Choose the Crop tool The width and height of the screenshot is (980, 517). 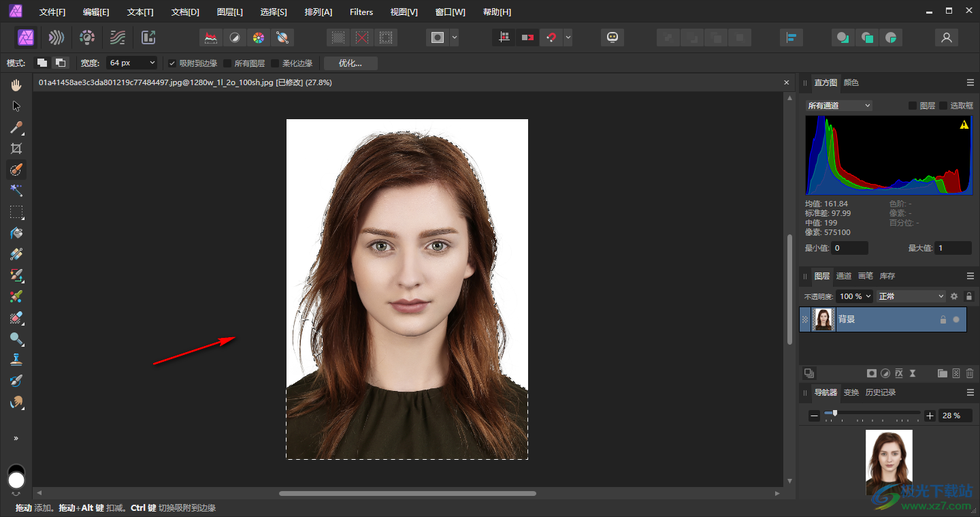pyautogui.click(x=16, y=148)
